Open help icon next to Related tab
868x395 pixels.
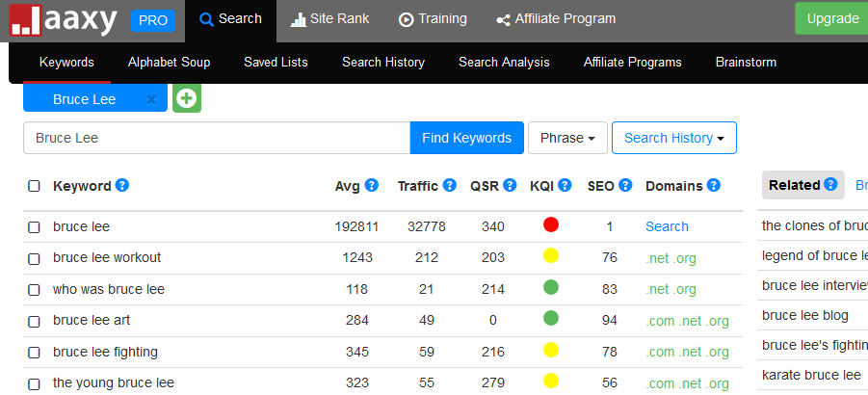click(x=830, y=184)
